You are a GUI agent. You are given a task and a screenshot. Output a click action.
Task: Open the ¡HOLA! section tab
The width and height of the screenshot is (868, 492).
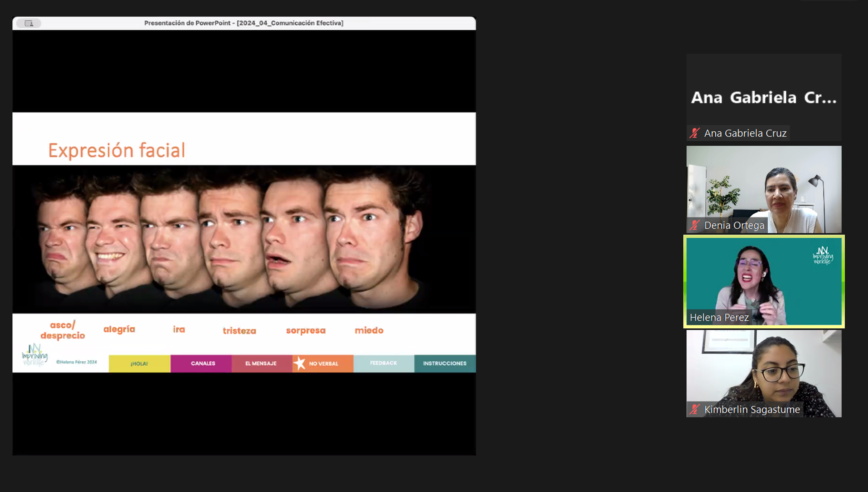point(139,363)
